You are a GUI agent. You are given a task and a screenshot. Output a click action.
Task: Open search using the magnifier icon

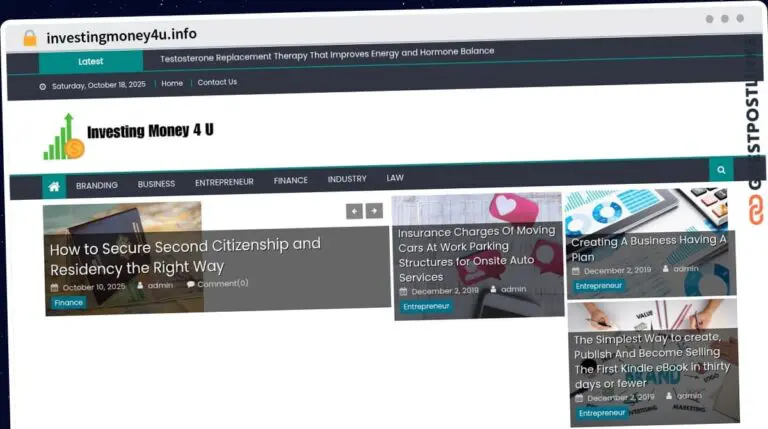[720, 171]
